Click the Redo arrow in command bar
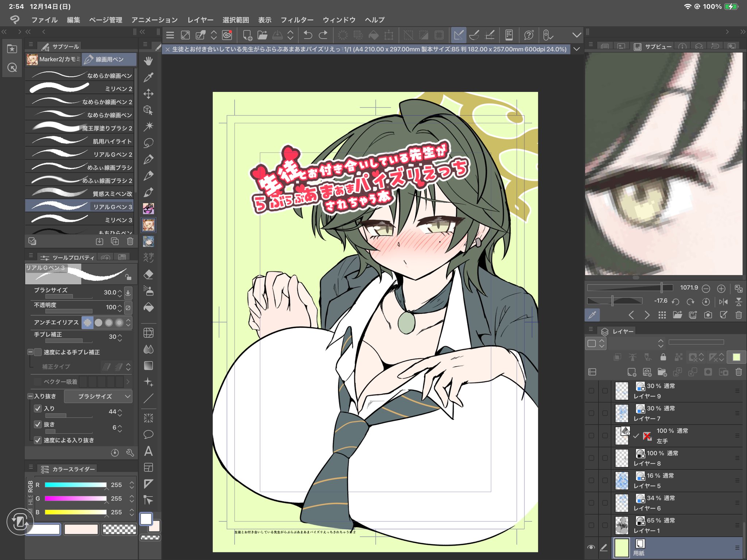This screenshot has width=747, height=560. coord(323,35)
